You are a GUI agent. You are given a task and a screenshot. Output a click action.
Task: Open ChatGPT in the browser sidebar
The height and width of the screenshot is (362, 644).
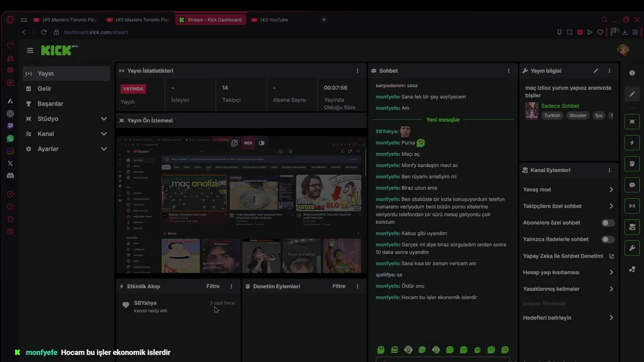tap(10, 113)
